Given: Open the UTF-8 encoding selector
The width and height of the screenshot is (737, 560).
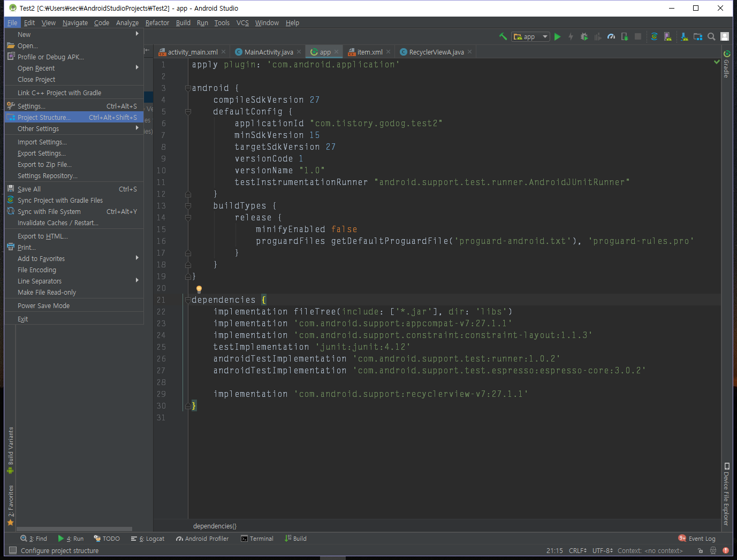Looking at the screenshot, I should [602, 550].
